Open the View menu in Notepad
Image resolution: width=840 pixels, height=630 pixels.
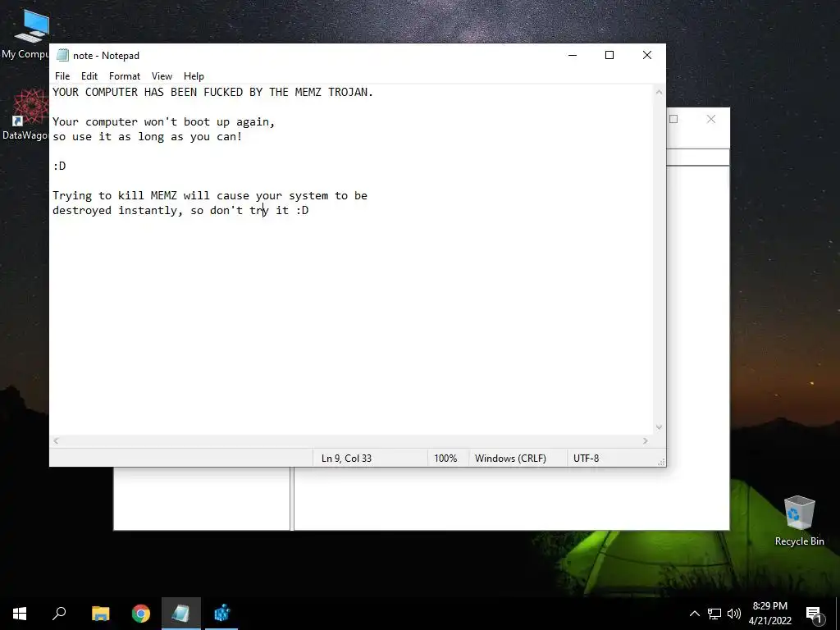tap(162, 76)
